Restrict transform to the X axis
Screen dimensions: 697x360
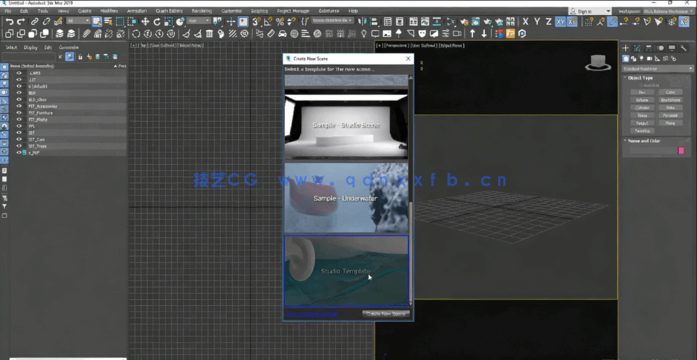click(x=525, y=21)
